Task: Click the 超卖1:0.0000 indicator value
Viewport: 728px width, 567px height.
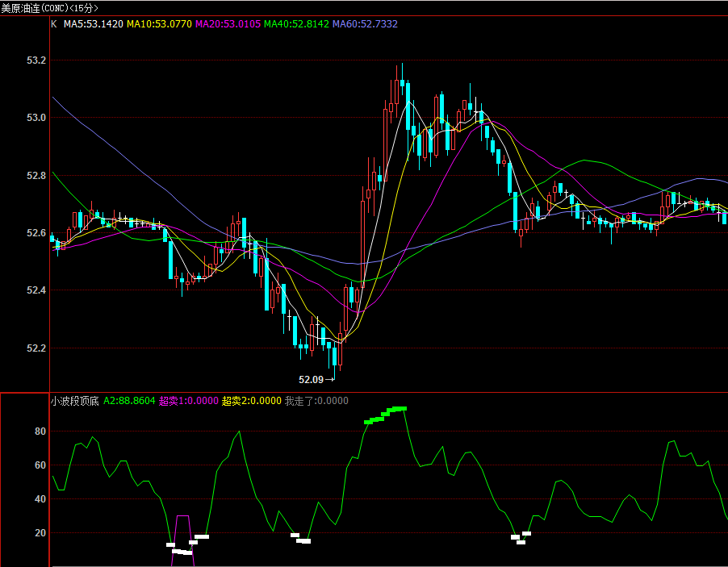Action: 189,401
